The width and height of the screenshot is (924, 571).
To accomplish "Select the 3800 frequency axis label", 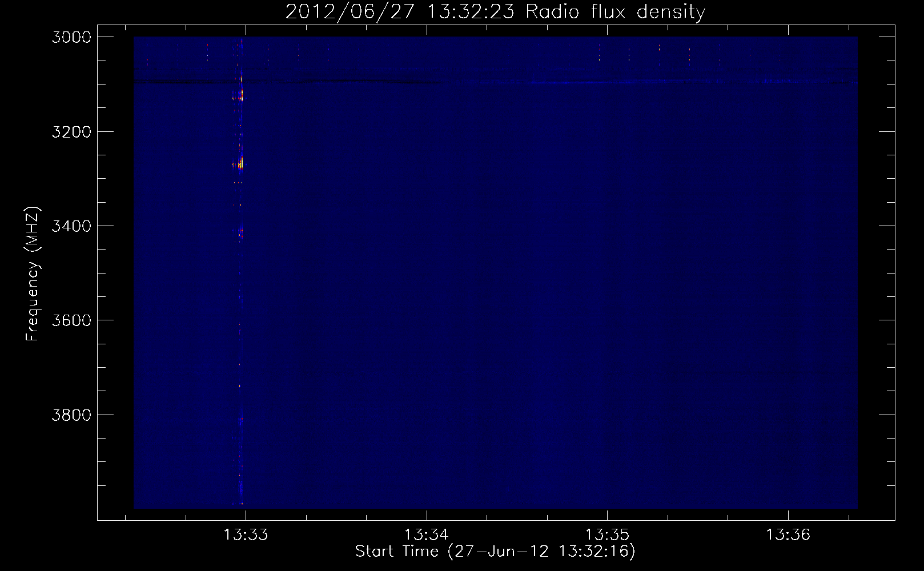I will click(x=71, y=415).
